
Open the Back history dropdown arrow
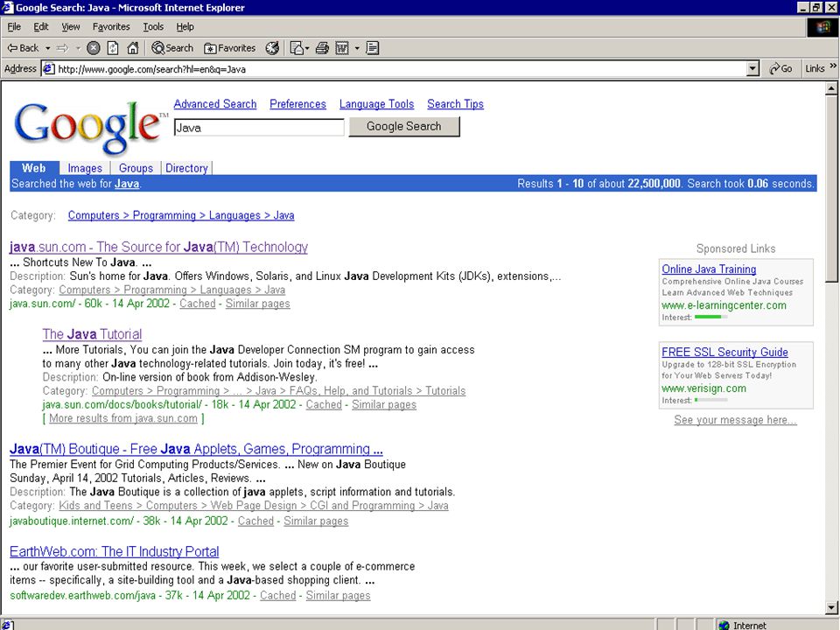tap(47, 48)
